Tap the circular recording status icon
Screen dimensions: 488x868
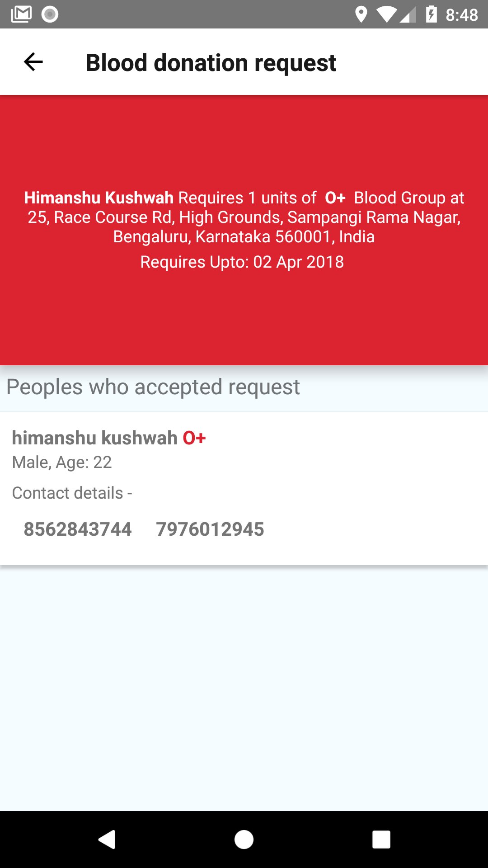[x=50, y=14]
